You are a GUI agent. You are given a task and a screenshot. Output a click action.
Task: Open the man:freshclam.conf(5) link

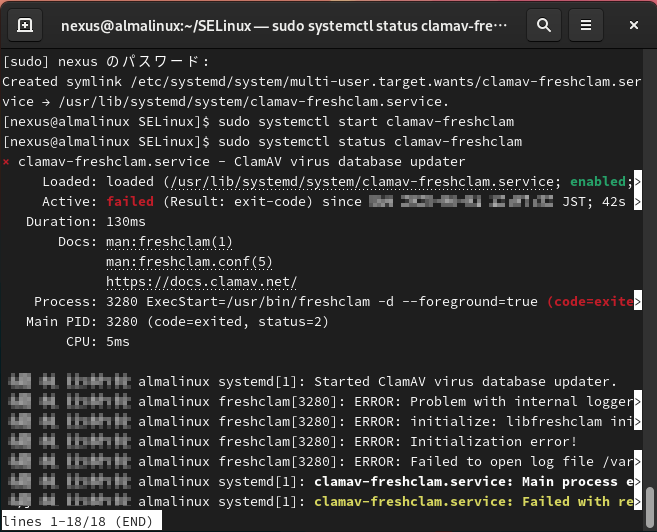pos(189,261)
